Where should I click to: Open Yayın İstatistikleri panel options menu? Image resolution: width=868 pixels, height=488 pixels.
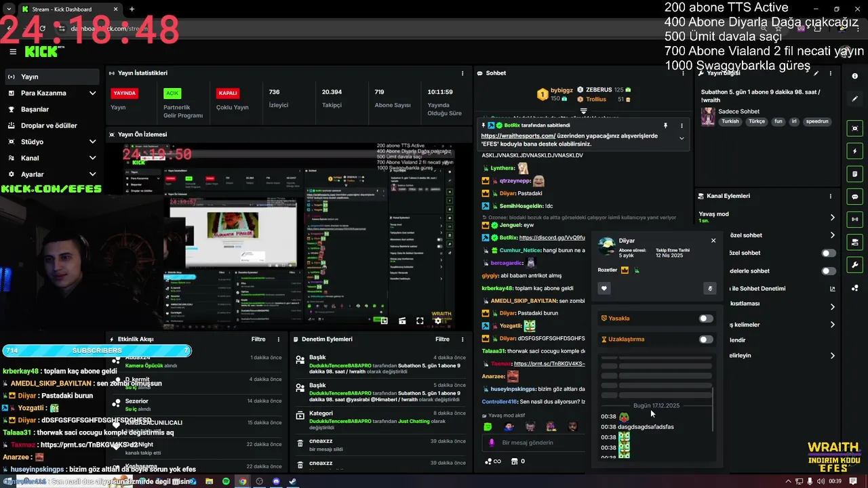tap(463, 73)
